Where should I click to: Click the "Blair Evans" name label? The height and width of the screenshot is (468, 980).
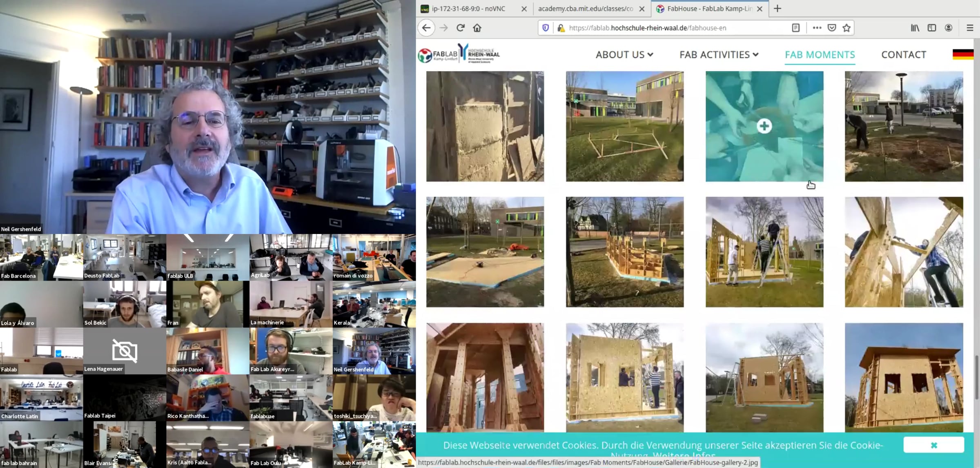pos(98,463)
